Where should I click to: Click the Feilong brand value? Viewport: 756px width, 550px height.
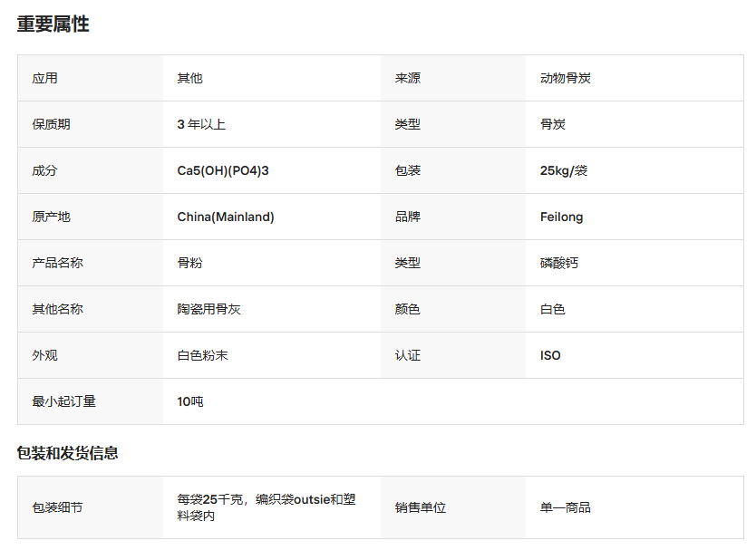pyautogui.click(x=561, y=217)
